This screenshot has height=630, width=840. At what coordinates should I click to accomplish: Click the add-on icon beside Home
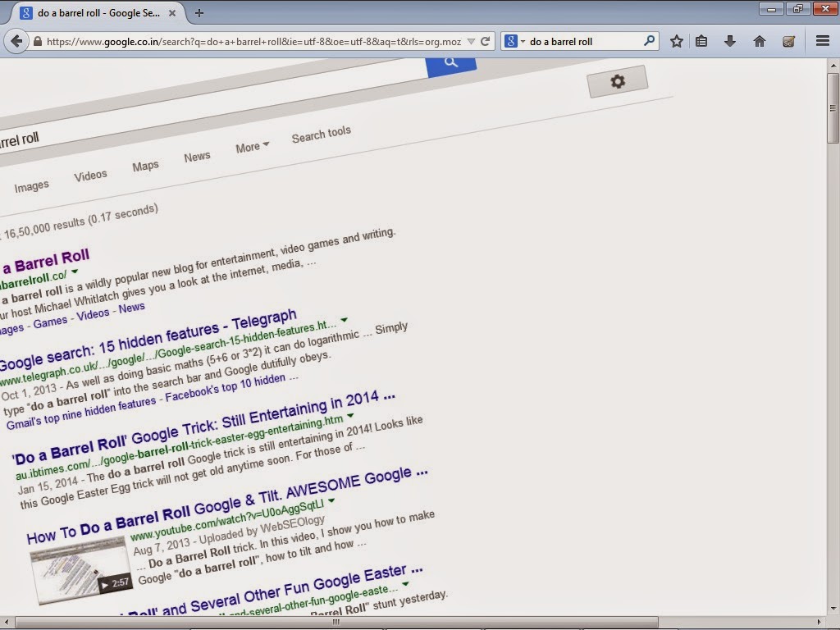[788, 41]
